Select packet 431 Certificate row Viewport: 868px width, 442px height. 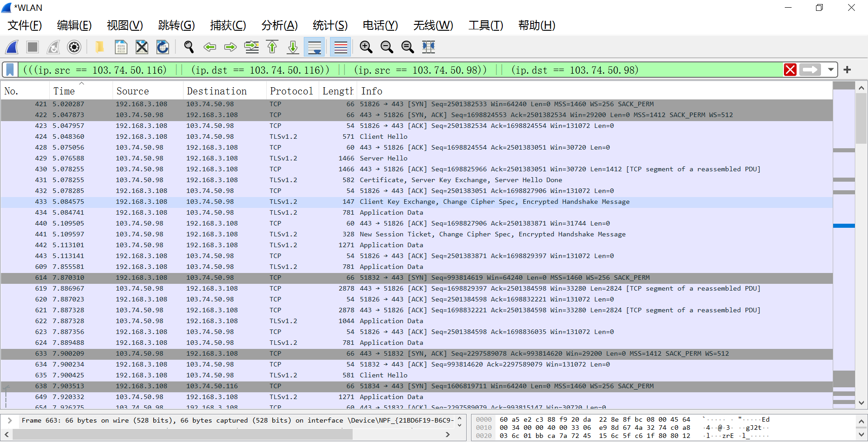point(416,180)
